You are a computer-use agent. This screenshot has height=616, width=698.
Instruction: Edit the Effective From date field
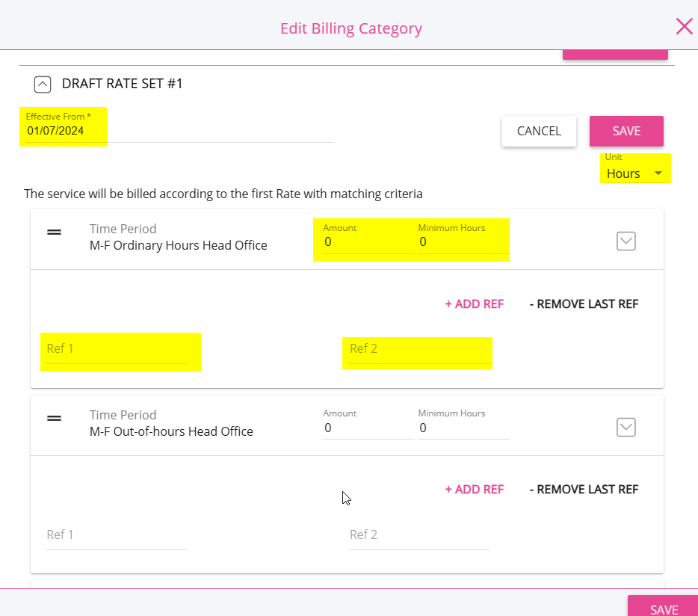pyautogui.click(x=179, y=131)
